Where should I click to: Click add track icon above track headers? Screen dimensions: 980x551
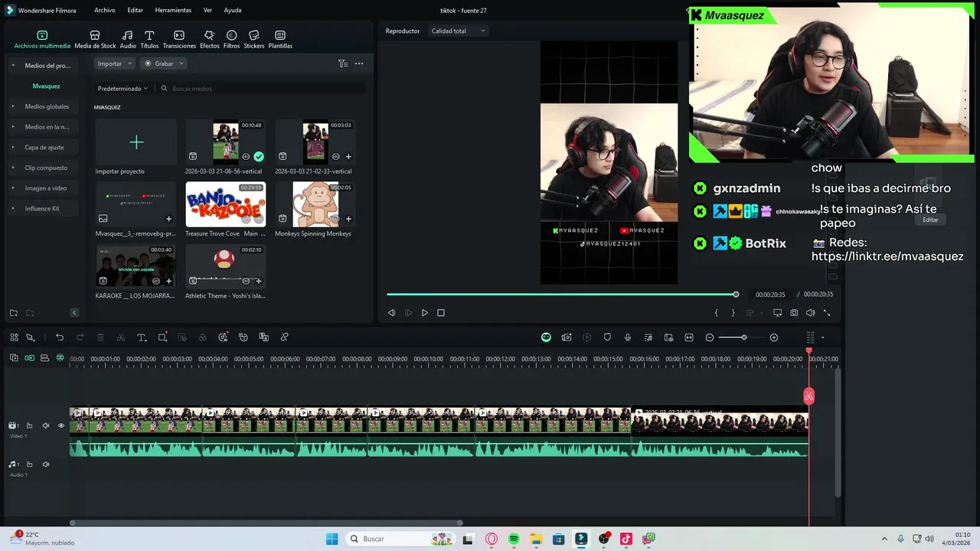14,358
